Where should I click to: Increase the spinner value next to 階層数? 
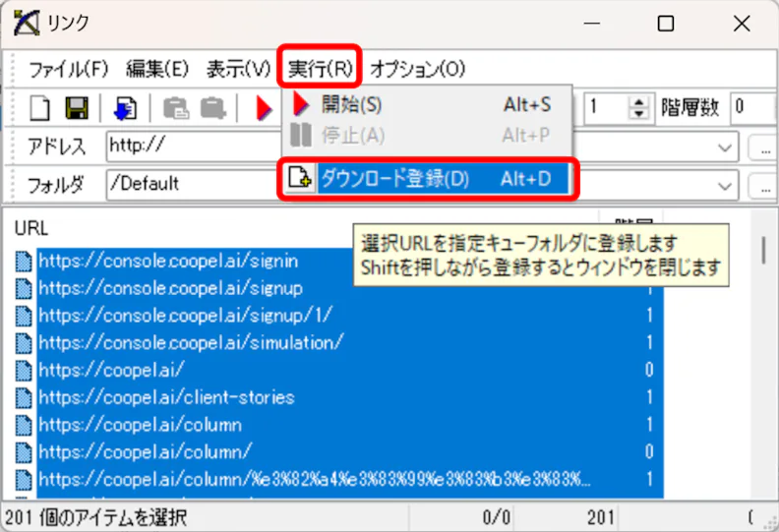[639, 101]
